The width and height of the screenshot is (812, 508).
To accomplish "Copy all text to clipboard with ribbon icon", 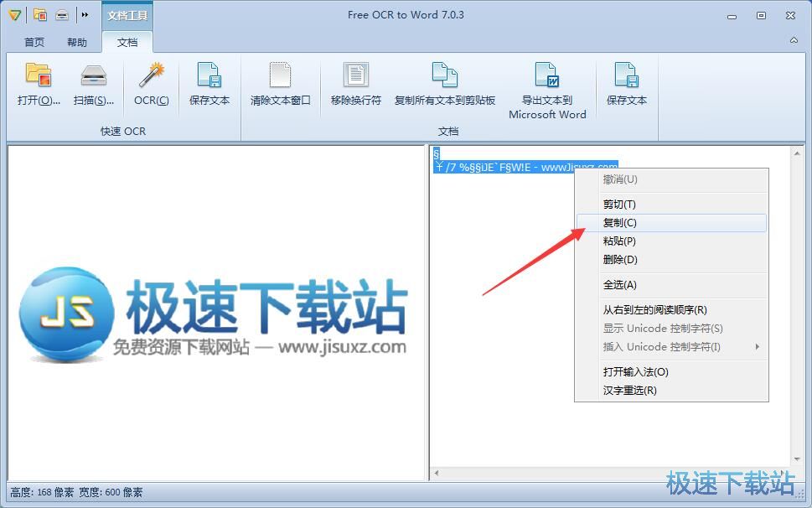I will (x=445, y=83).
